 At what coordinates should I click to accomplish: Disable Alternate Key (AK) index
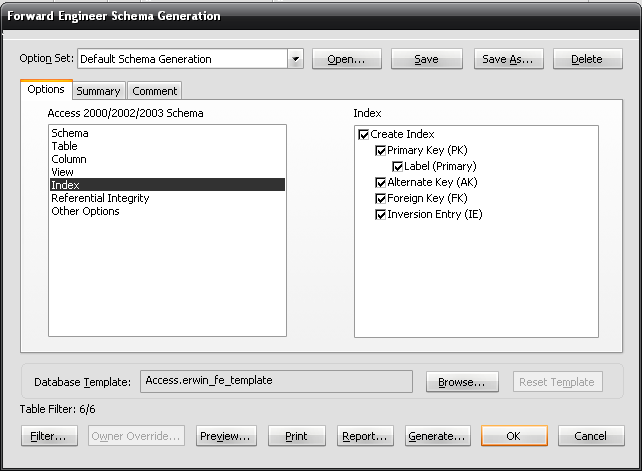click(380, 183)
